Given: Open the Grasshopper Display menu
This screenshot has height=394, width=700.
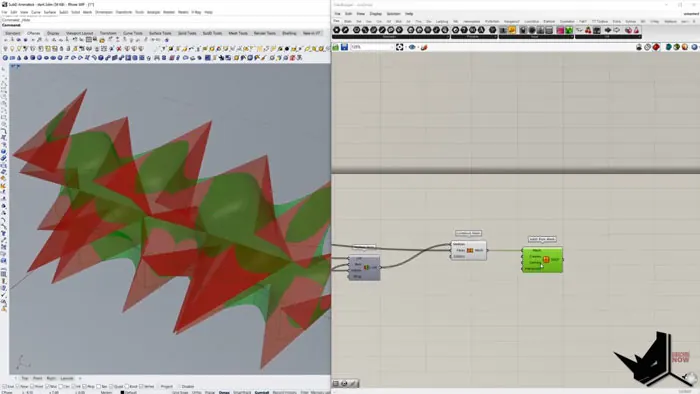Looking at the screenshot, I should coord(375,14).
